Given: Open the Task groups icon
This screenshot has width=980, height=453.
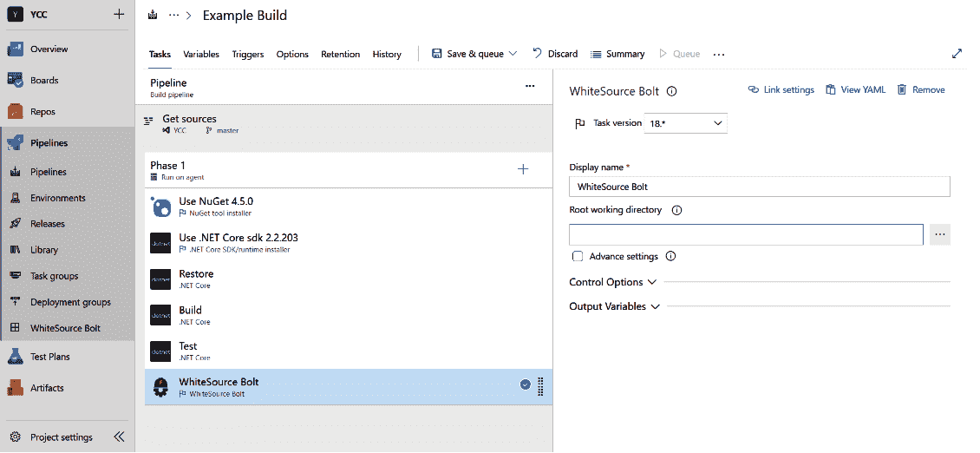Looking at the screenshot, I should pos(16,276).
